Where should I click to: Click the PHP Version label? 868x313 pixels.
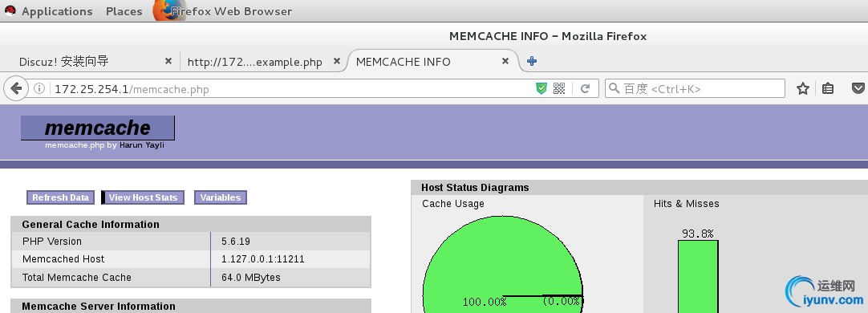[x=52, y=242]
